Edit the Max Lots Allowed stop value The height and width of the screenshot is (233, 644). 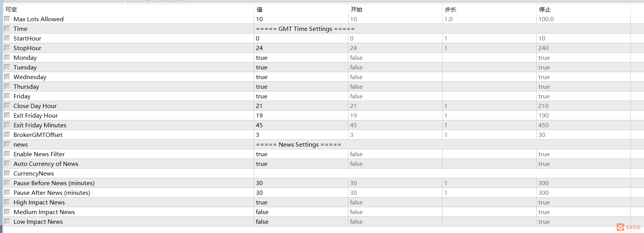point(583,19)
